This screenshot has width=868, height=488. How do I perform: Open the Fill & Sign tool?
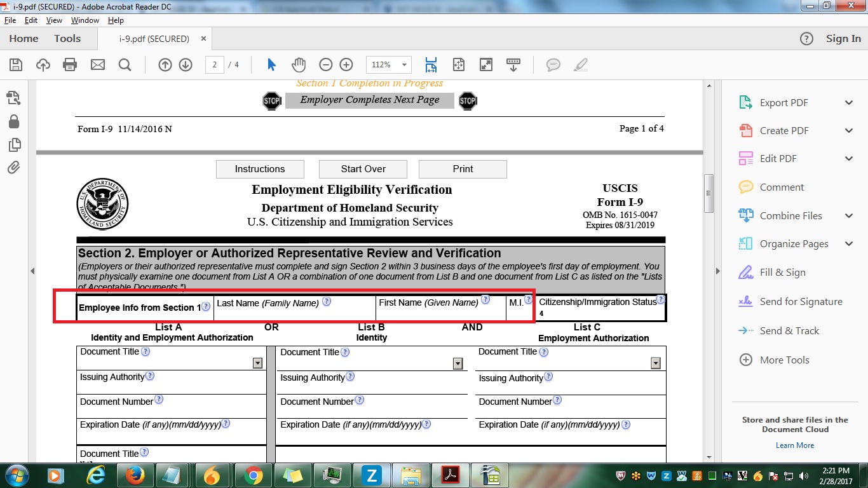[782, 272]
